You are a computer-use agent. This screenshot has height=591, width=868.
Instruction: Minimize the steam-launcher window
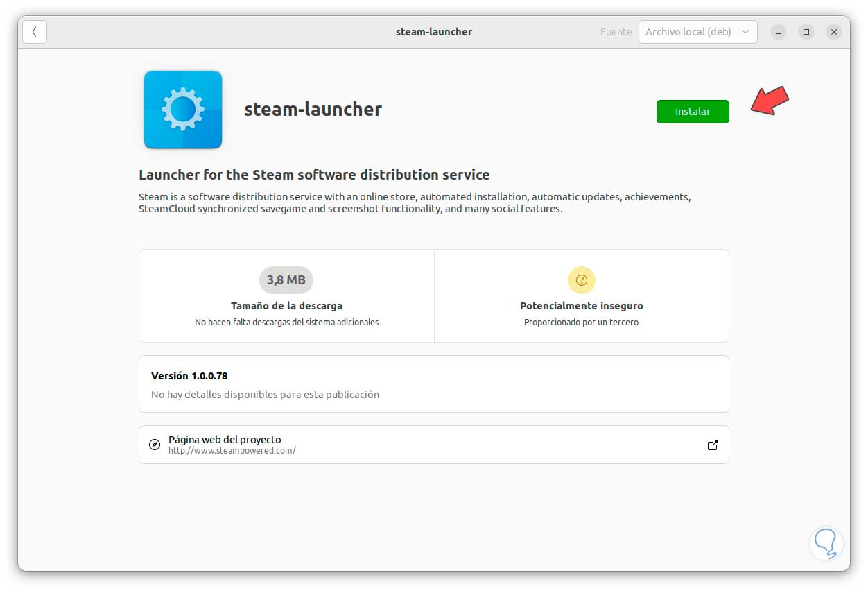(779, 32)
